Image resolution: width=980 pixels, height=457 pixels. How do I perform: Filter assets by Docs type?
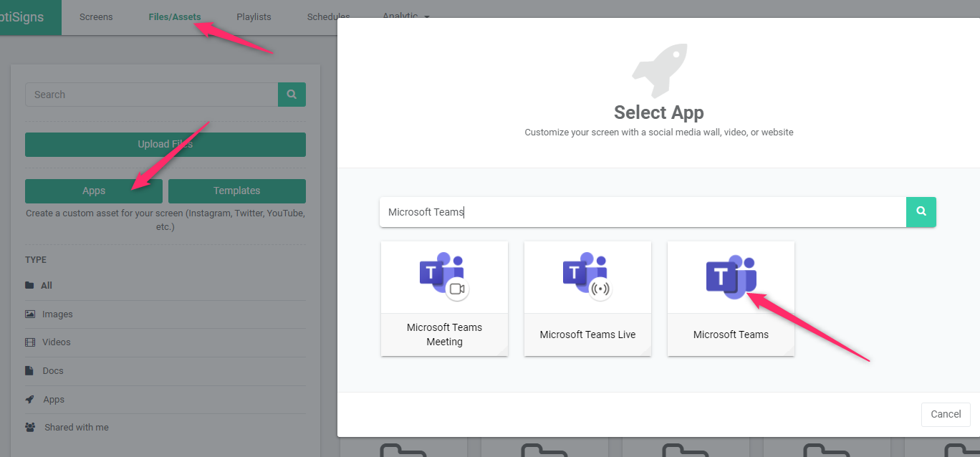pos(52,371)
